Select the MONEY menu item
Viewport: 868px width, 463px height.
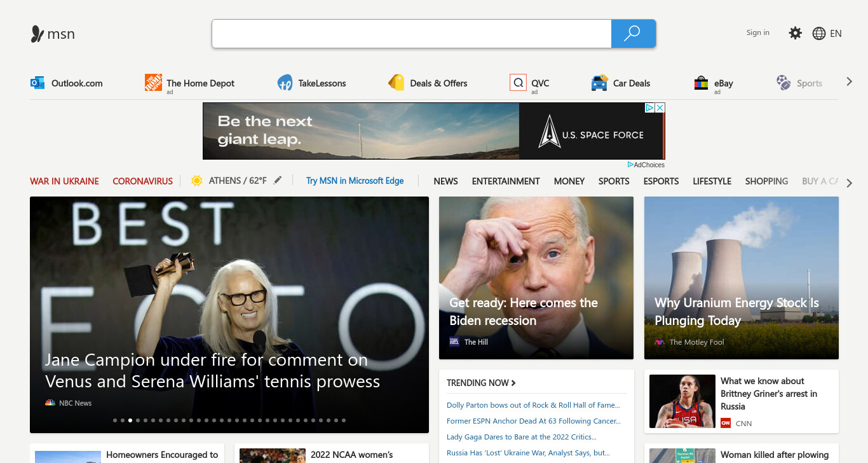pyautogui.click(x=569, y=181)
